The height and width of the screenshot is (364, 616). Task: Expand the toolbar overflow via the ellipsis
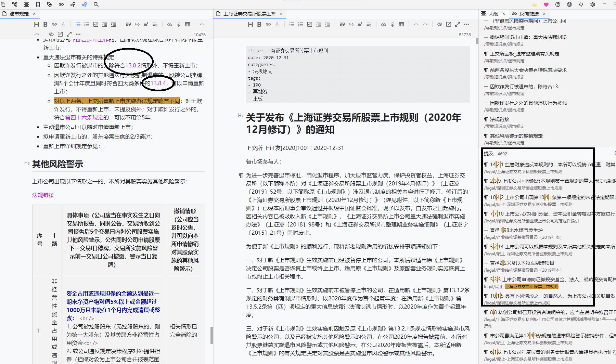pyautogui.click(x=78, y=34)
